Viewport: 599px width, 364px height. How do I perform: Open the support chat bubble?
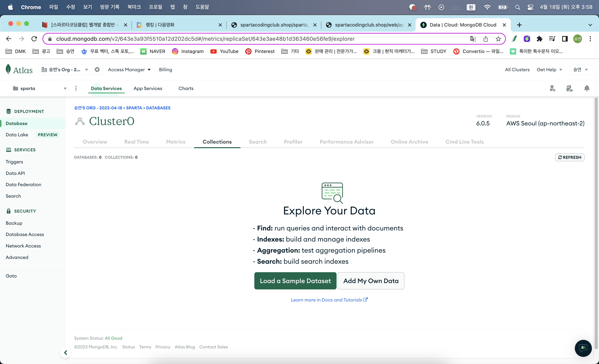click(583, 348)
